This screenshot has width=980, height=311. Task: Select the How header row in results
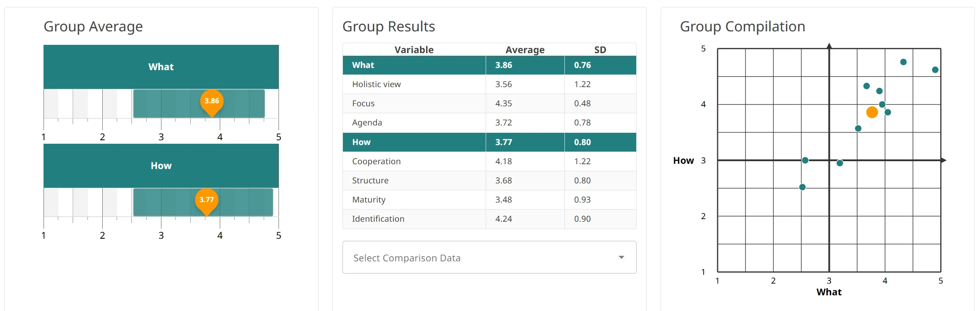[489, 142]
